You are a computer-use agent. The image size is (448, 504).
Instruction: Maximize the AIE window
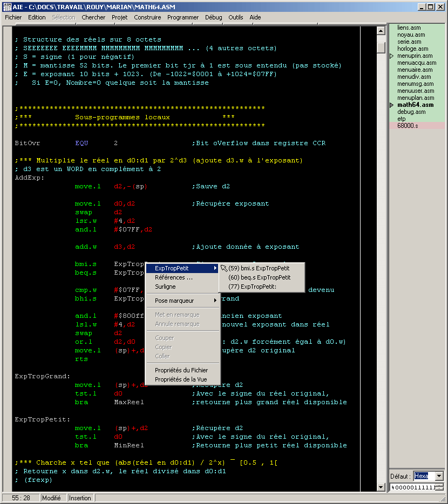point(431,7)
